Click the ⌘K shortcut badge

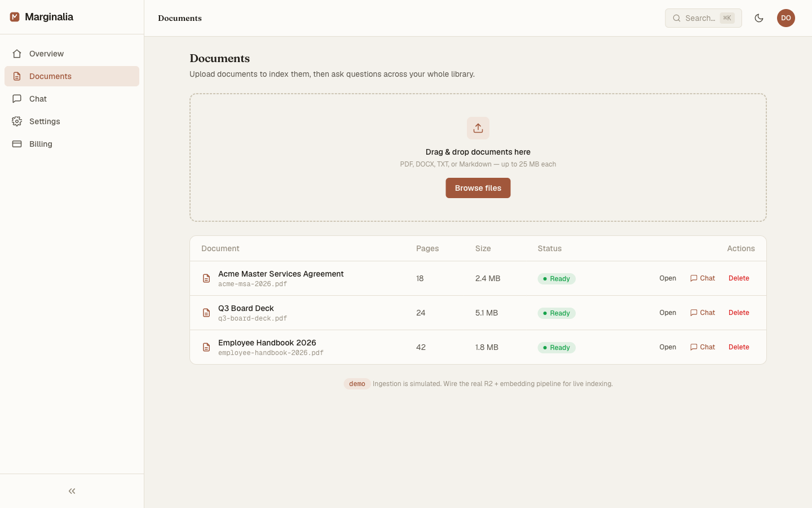(x=727, y=18)
